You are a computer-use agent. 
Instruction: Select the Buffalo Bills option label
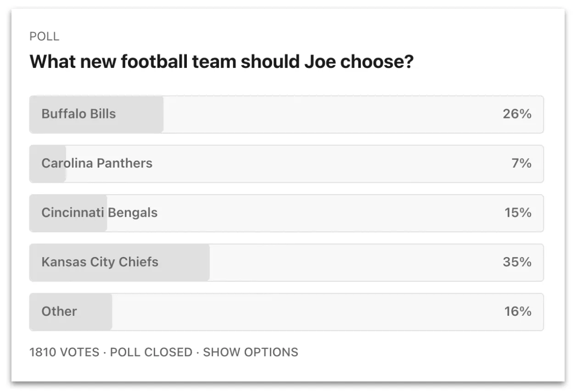78,114
